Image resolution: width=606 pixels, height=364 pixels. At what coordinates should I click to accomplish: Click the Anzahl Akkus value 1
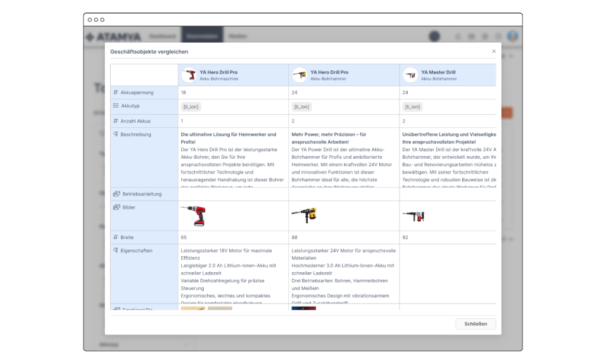182,121
